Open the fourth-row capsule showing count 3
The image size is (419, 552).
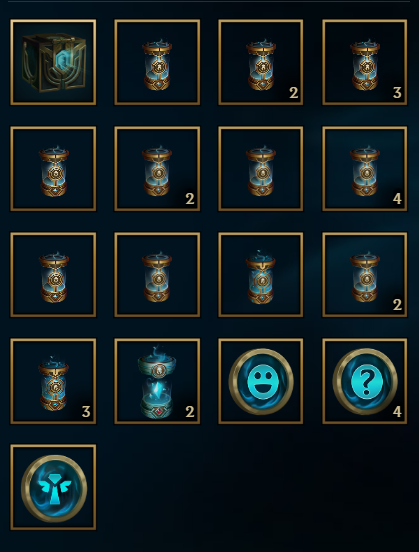point(53,381)
